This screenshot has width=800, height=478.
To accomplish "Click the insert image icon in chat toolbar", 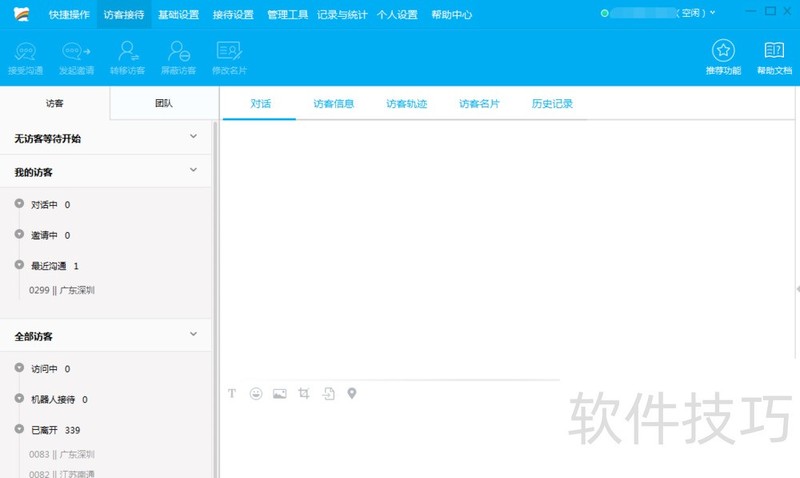I will pyautogui.click(x=280, y=394).
